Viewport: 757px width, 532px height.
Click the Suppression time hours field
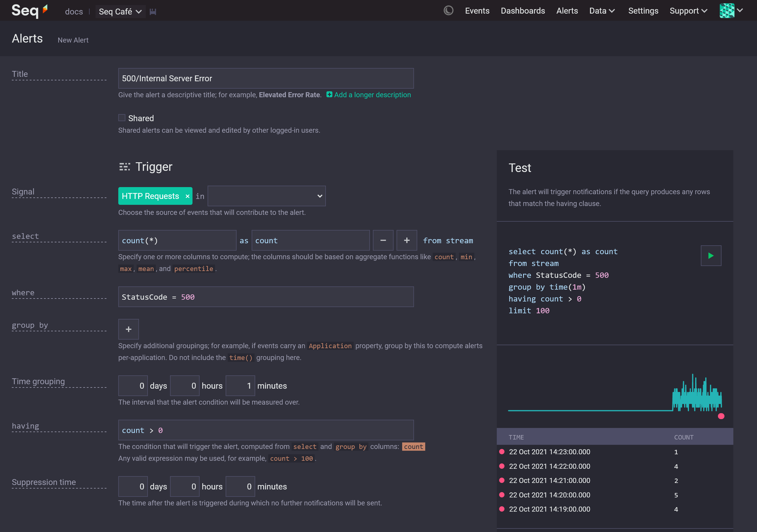[x=185, y=486]
